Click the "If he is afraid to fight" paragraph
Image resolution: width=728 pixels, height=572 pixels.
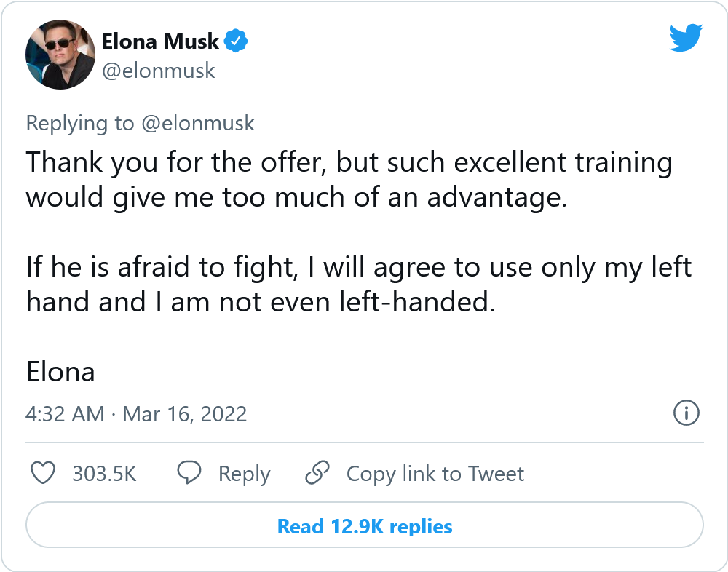(x=358, y=285)
